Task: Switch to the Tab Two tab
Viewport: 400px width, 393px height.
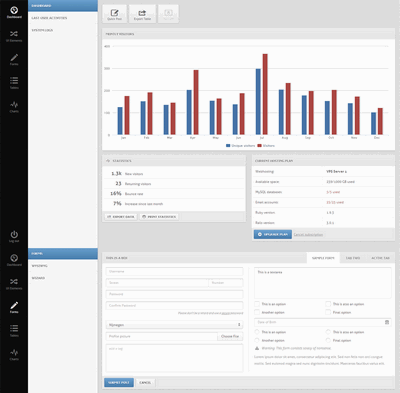Action: click(353, 258)
